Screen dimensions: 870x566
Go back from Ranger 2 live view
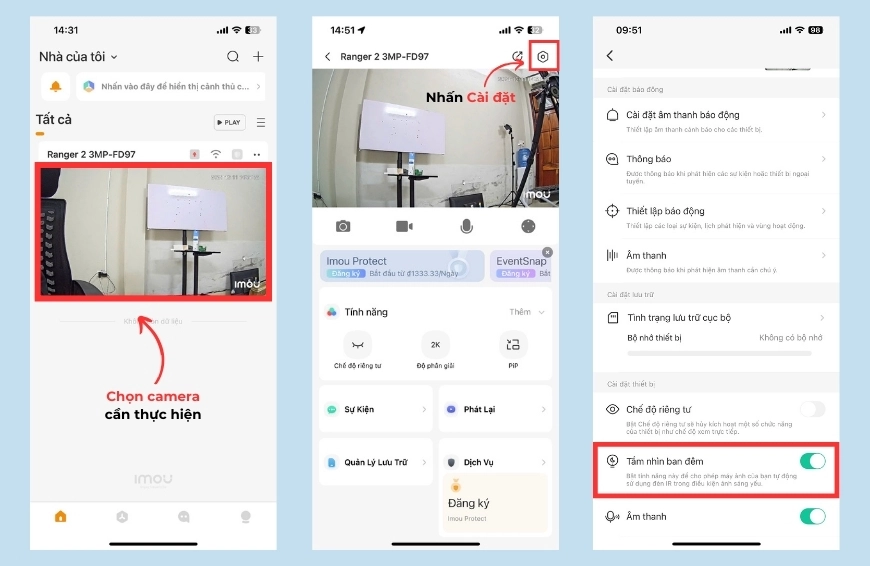[328, 57]
